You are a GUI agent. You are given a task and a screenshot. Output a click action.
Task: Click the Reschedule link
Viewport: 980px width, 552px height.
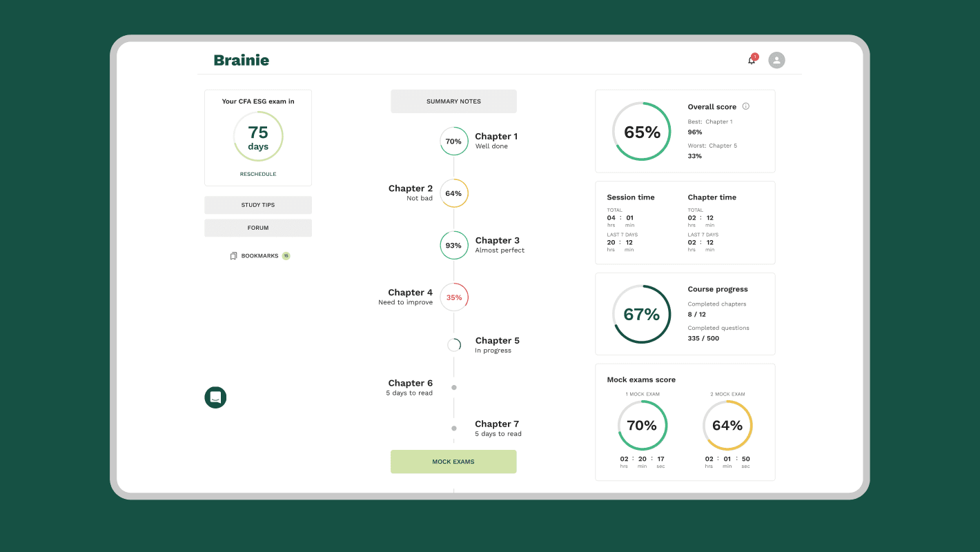(x=258, y=174)
